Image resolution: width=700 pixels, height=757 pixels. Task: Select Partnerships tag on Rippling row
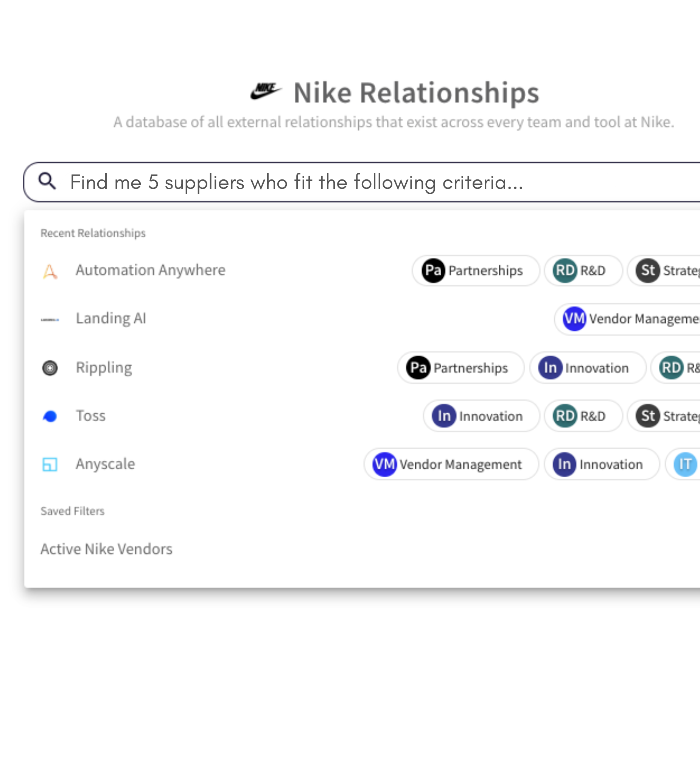pyautogui.click(x=461, y=368)
